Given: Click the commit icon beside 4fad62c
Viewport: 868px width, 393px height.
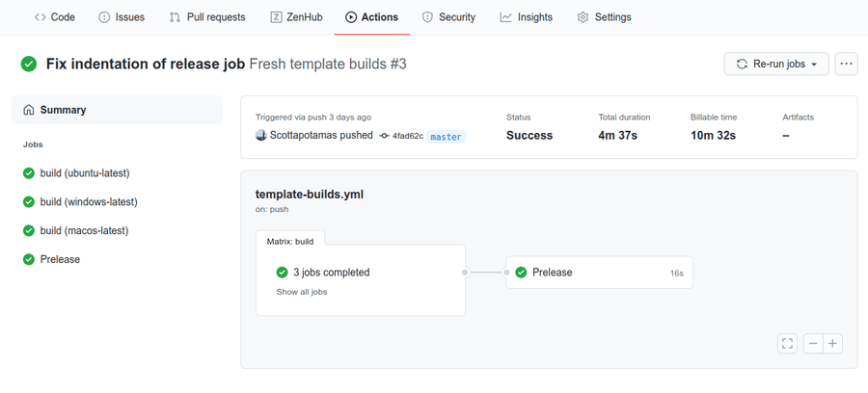Looking at the screenshot, I should click(384, 136).
